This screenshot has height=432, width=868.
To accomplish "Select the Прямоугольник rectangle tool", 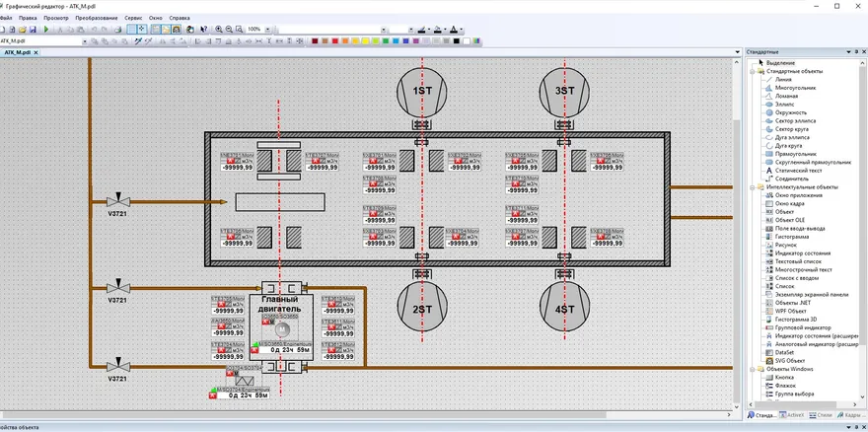I will pos(790,154).
